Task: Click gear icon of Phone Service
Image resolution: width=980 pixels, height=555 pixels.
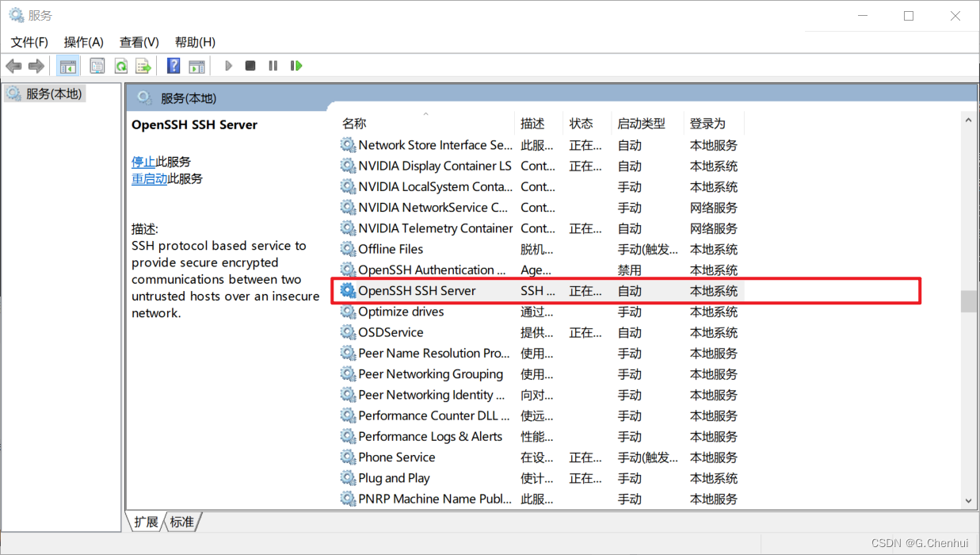Action: click(348, 457)
